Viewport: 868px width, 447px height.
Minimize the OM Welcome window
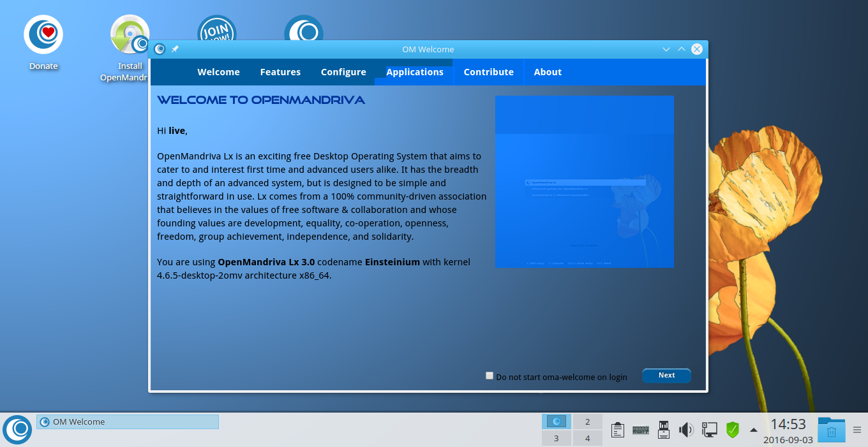click(666, 49)
